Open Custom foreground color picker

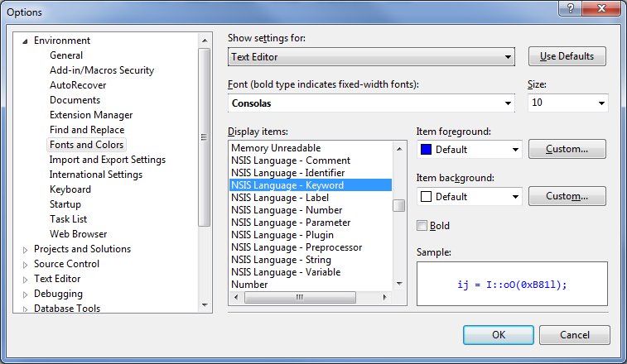[567, 149]
